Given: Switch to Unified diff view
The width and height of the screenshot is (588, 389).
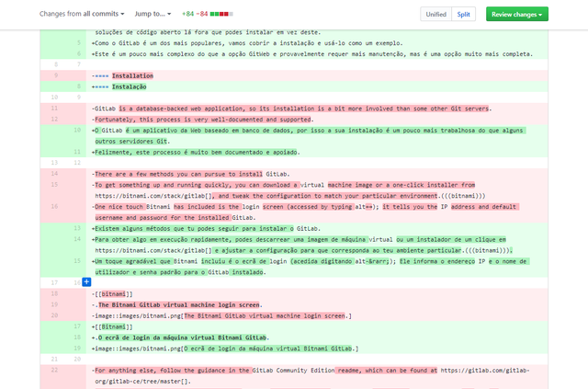Looking at the screenshot, I should click(x=435, y=15).
